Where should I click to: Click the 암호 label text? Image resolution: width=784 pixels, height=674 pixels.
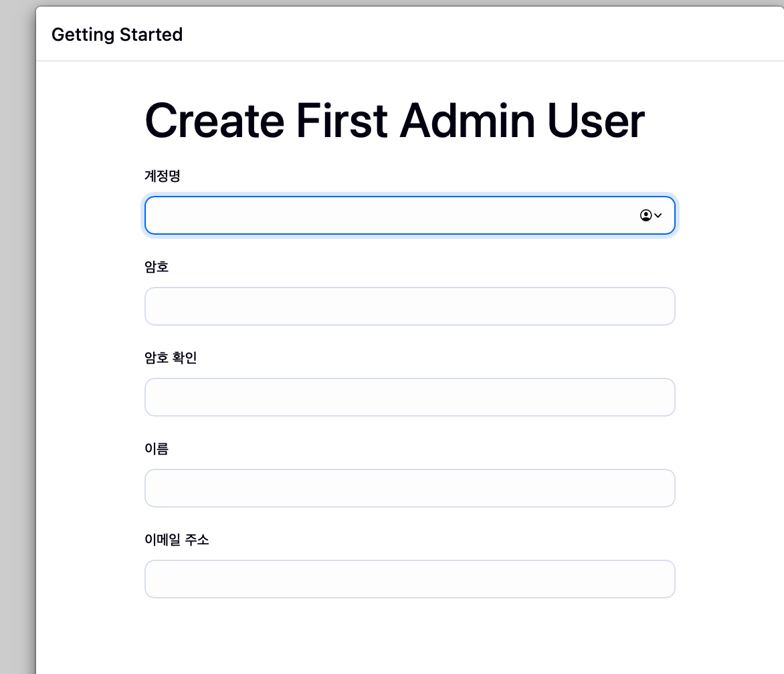coord(157,267)
